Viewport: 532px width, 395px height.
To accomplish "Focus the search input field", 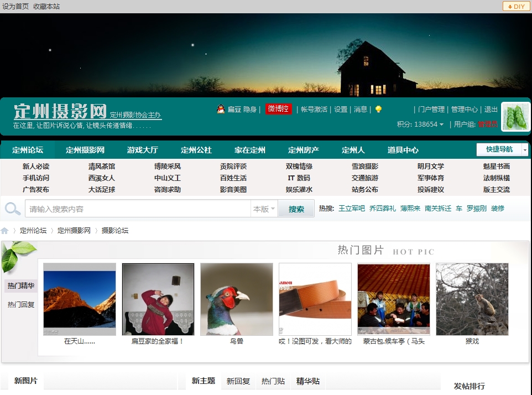I will pyautogui.click(x=138, y=209).
